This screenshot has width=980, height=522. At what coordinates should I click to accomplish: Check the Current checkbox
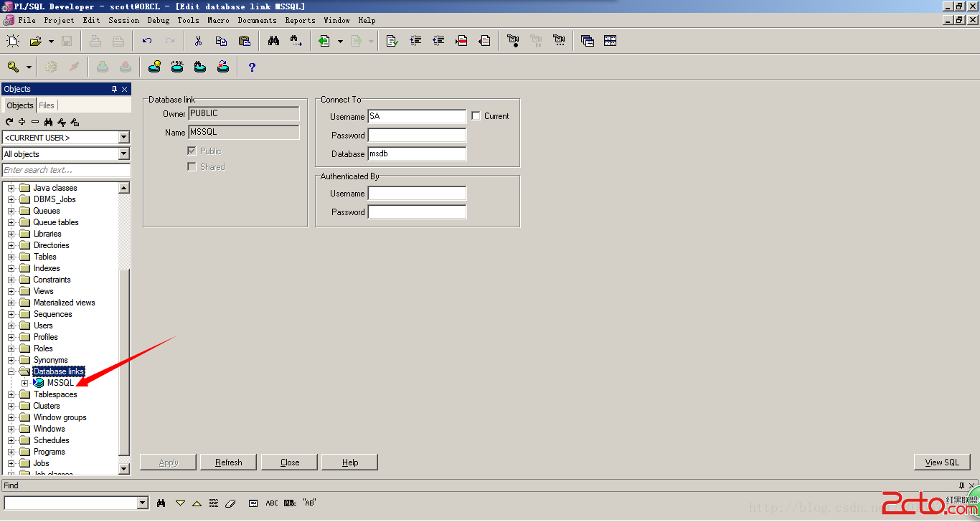pos(476,115)
